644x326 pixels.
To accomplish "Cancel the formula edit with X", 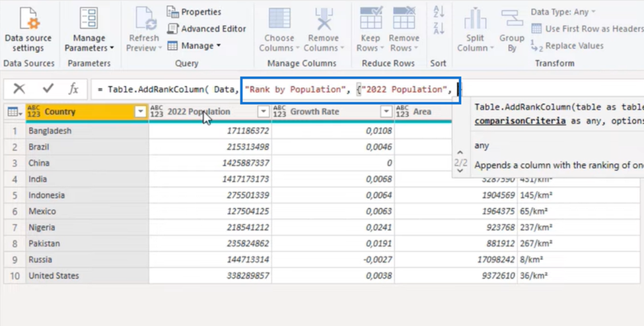I will [x=19, y=88].
